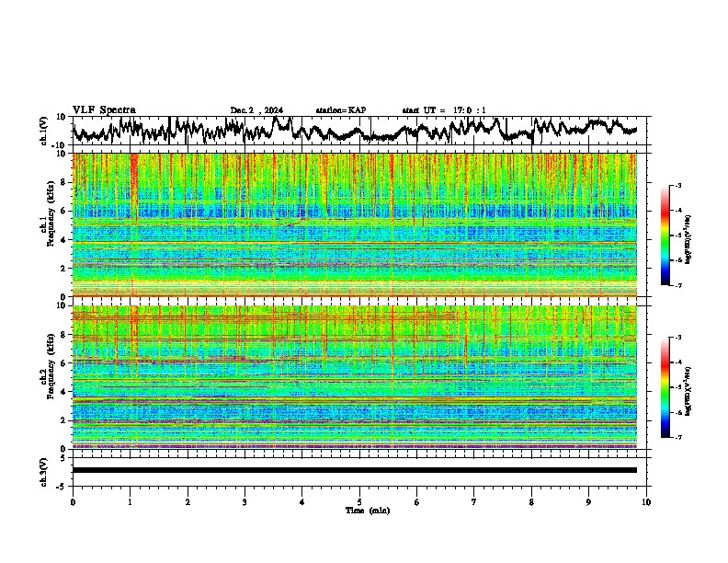Click the "VLF Spectra" plot title
728x563 pixels.
[x=104, y=110]
